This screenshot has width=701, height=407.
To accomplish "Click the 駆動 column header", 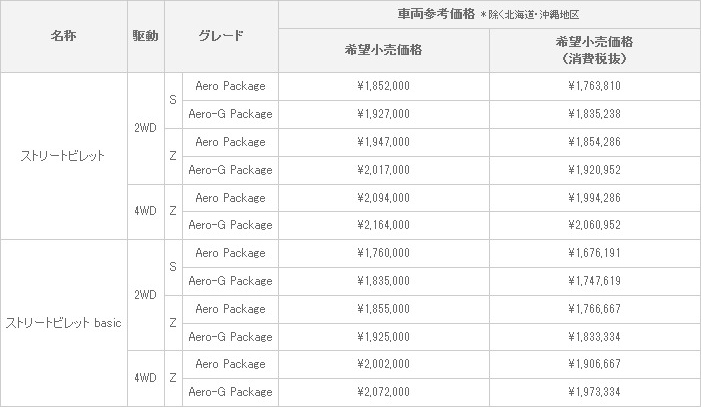I will pyautogui.click(x=146, y=36).
